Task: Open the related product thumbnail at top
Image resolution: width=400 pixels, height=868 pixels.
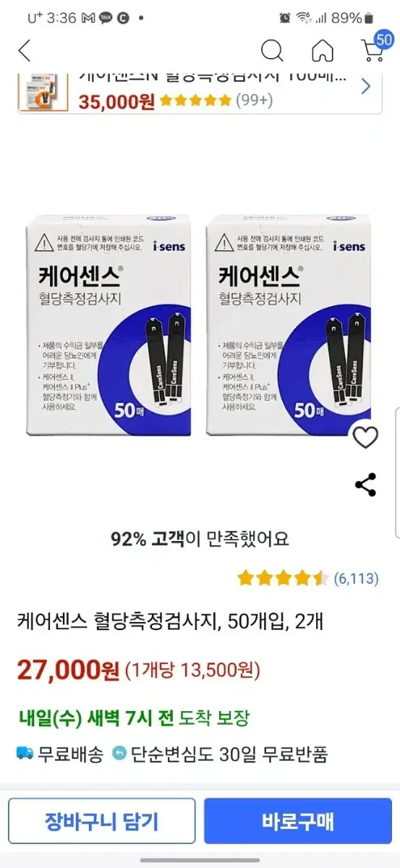Action: pyautogui.click(x=44, y=91)
